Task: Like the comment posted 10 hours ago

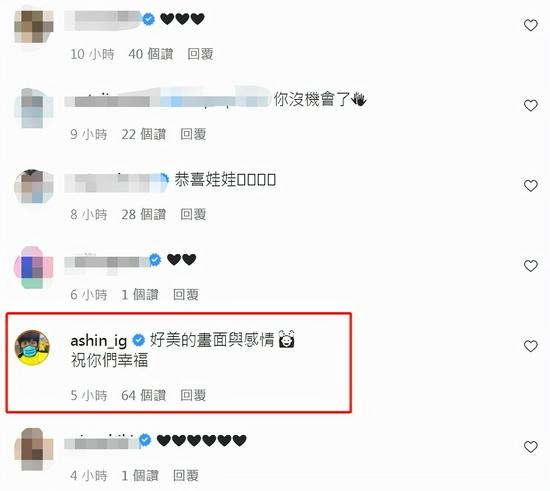Action: click(x=530, y=25)
